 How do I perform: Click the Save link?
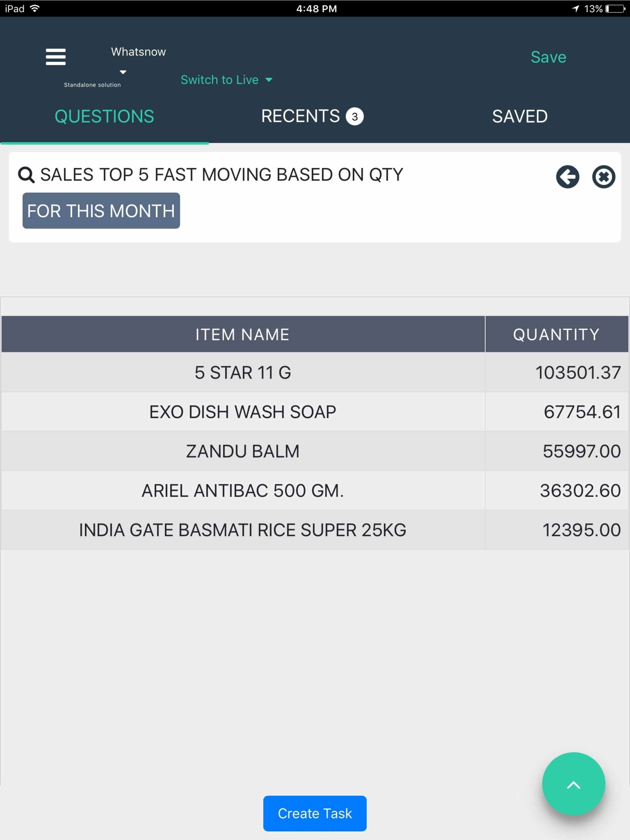tap(548, 57)
